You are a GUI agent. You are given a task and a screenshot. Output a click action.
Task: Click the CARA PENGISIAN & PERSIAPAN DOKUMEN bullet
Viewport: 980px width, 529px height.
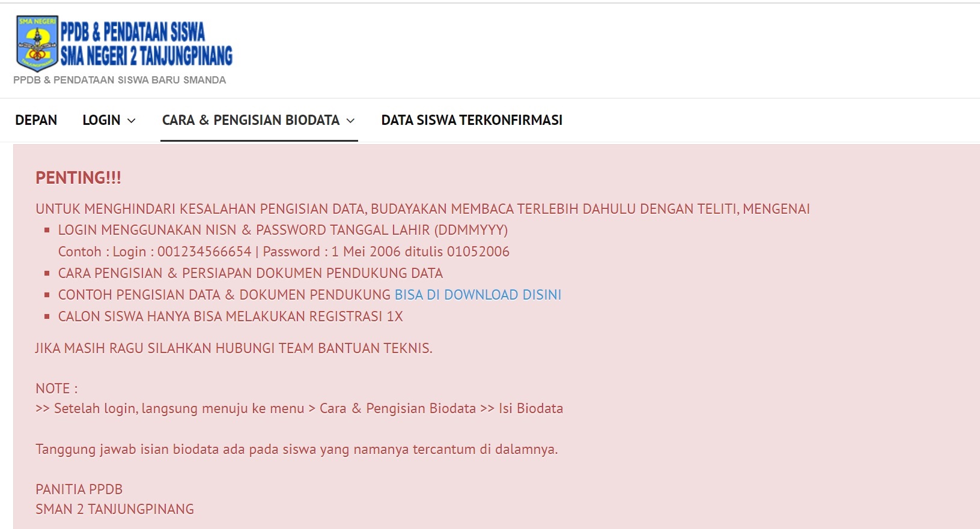click(250, 273)
